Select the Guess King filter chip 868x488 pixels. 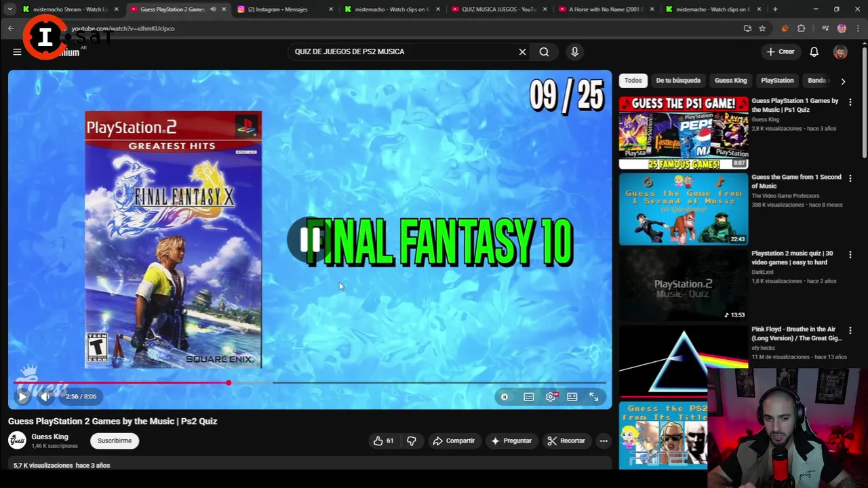point(730,80)
